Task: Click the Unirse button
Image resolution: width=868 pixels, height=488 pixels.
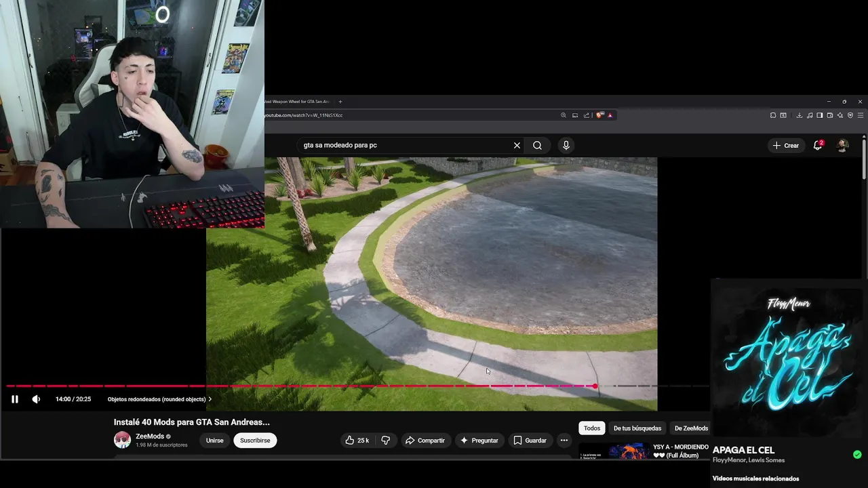Action: click(215, 441)
